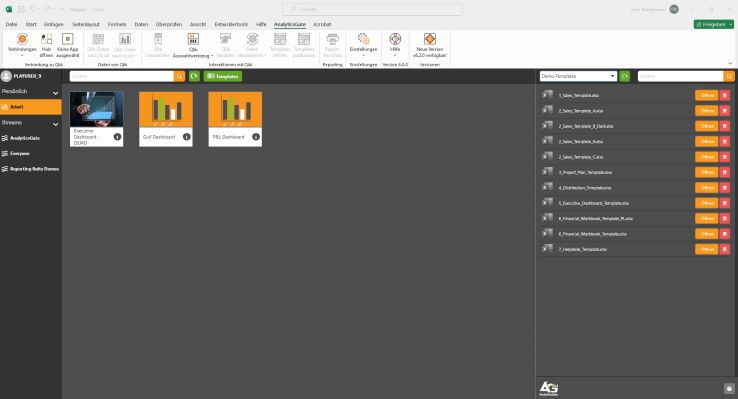Screen dimensions: 738x399
Task: Open the Acrobat ribbon tab
Action: 322,24
